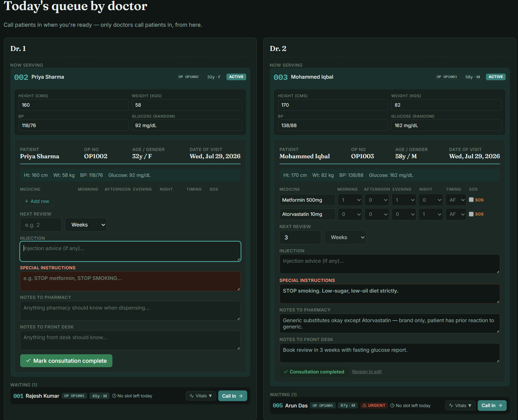Viewport: 518px width, 420px height.
Task: Click glucose field showing 162 mg/dL
Action: (x=447, y=125)
